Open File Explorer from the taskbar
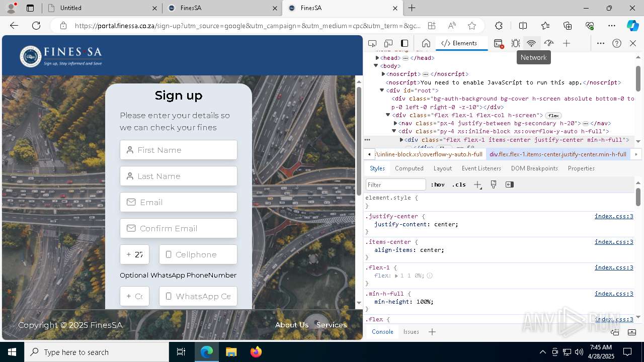This screenshot has height=362, width=644. 231,352
